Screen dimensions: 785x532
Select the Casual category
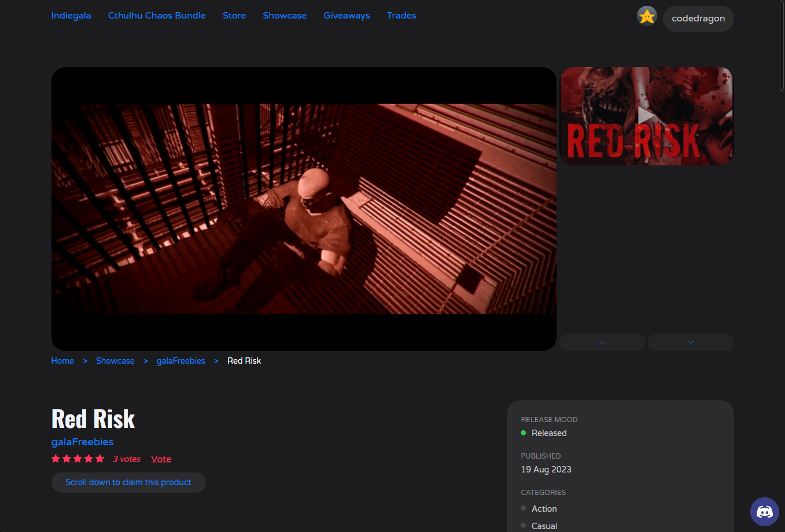click(544, 526)
